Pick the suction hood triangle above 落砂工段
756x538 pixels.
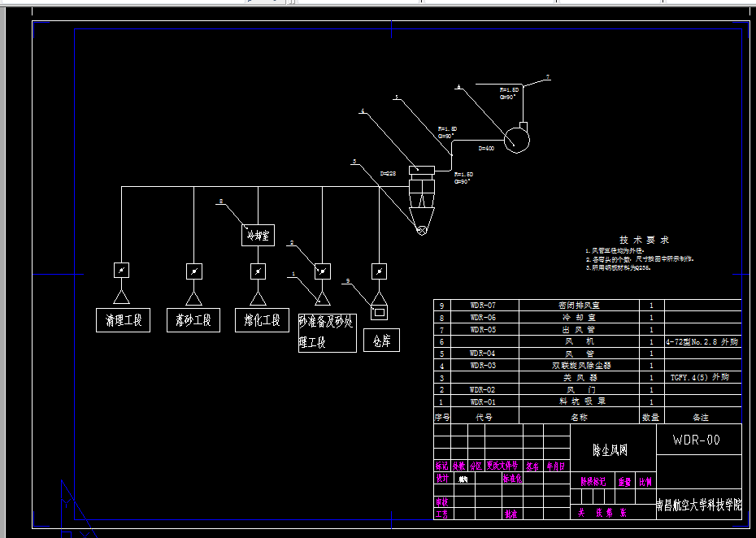[193, 298]
